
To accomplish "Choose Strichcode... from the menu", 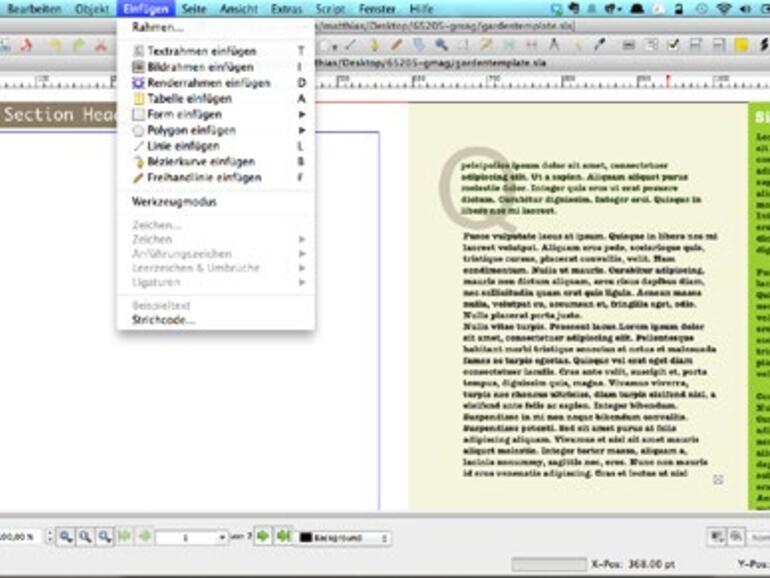I will click(217, 320).
